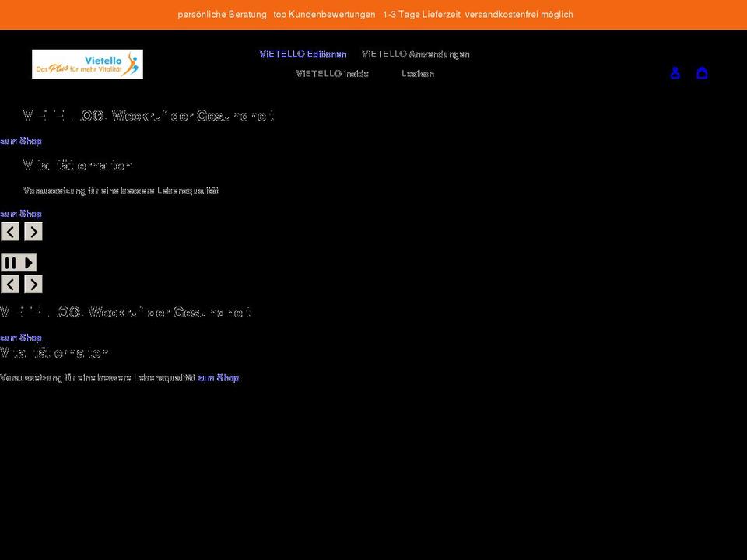Click upper 'Weckruf der Gesundheit' heading
The height and width of the screenshot is (560, 747).
click(149, 116)
